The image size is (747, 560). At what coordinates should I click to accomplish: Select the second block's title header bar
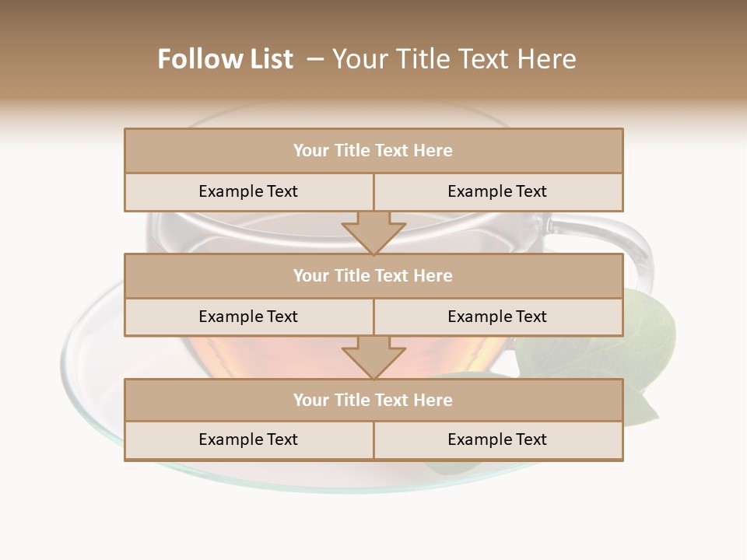[x=373, y=276]
